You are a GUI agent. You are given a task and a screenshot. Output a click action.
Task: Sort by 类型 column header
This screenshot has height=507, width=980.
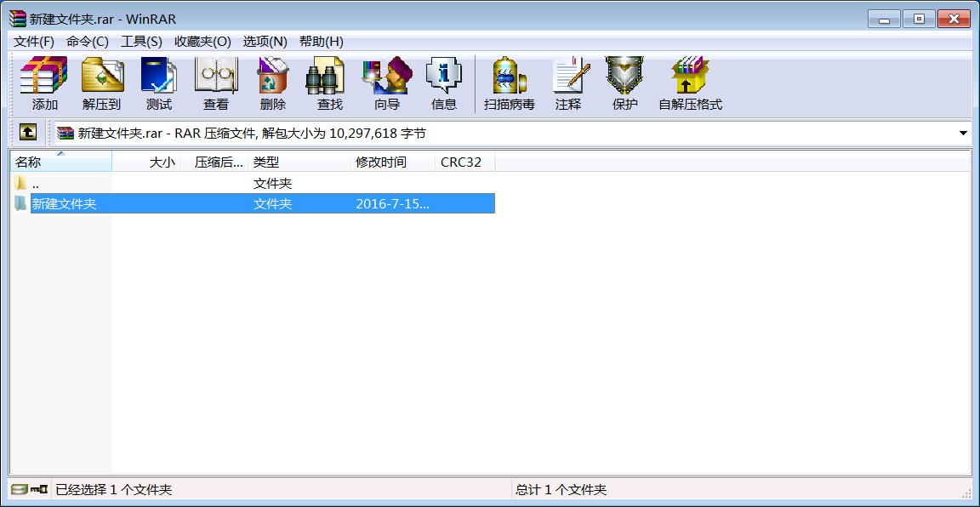[x=299, y=162]
